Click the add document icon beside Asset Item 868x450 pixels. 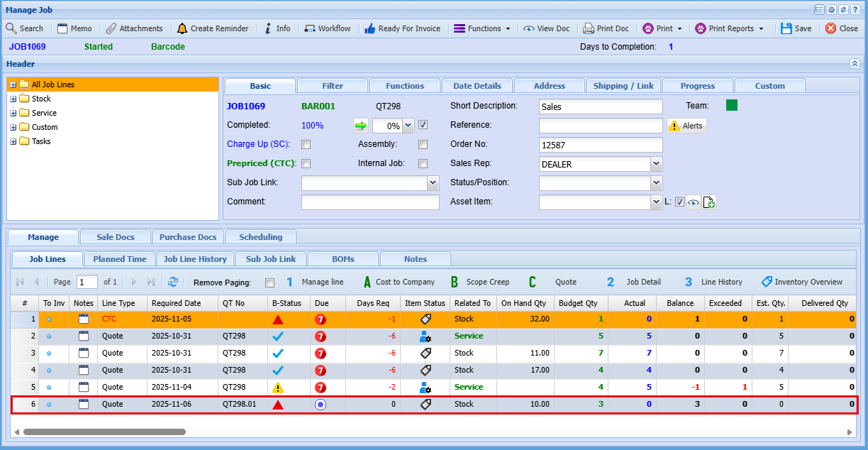pyautogui.click(x=709, y=202)
